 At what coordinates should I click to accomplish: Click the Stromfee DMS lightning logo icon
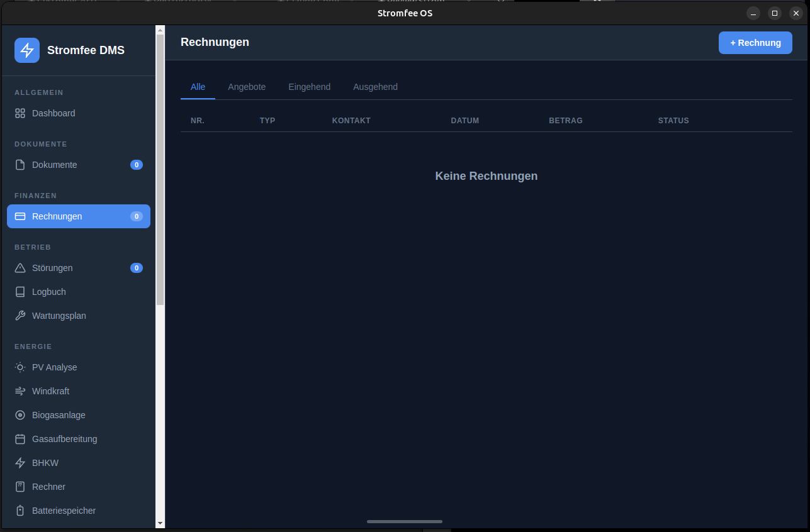coord(27,50)
